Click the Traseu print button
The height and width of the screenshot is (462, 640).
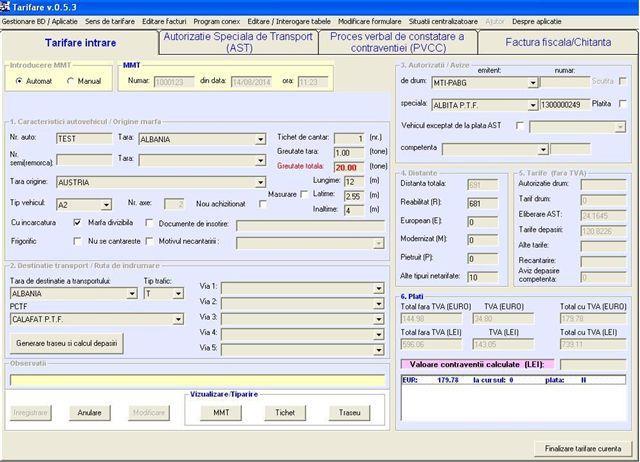[x=349, y=413]
